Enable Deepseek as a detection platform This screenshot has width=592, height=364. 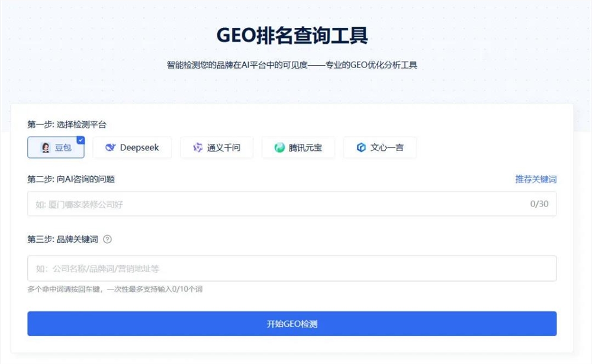(x=132, y=147)
